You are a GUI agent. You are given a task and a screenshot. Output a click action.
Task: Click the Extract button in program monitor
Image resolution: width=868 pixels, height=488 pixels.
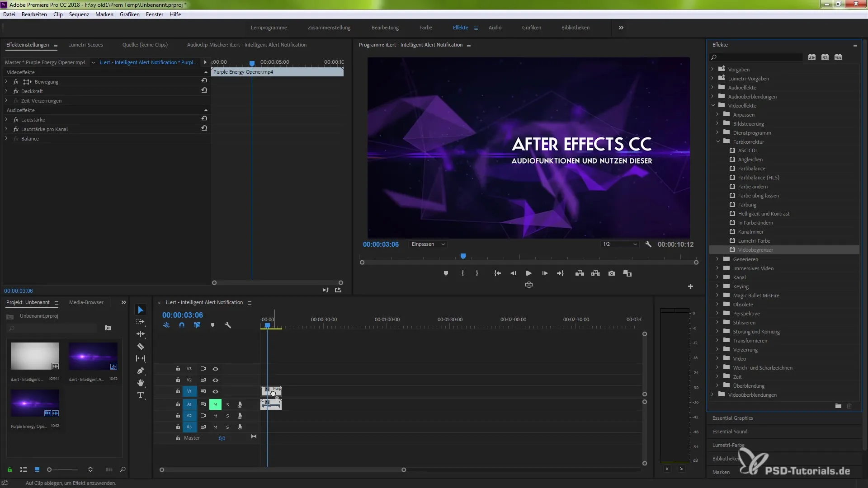596,273
